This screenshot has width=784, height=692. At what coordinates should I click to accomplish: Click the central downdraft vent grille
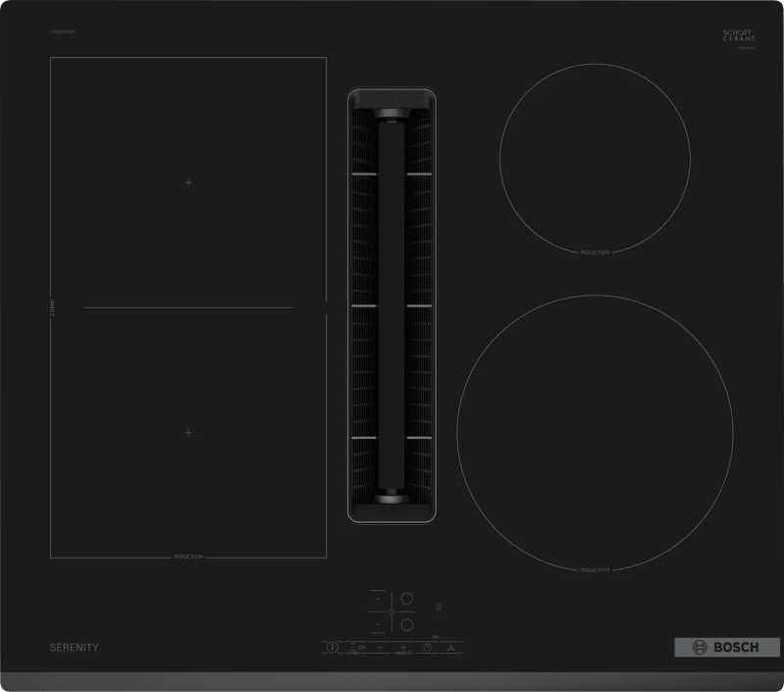392,304
